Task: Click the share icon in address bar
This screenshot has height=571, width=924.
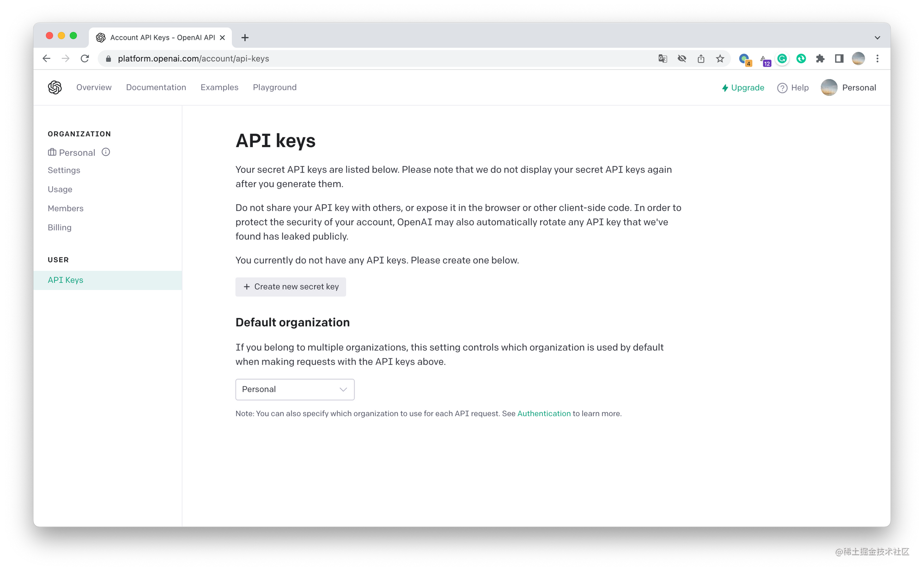Action: (701, 59)
